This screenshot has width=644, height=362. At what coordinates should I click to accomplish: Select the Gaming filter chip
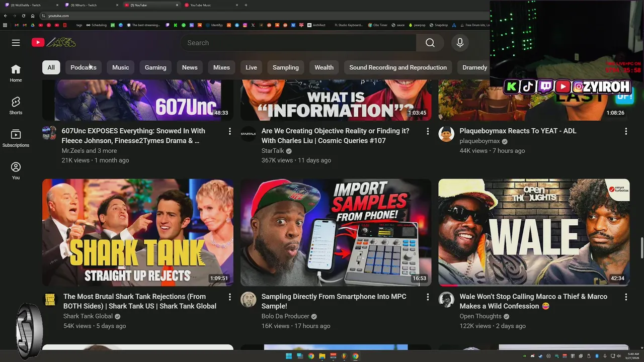pyautogui.click(x=155, y=67)
